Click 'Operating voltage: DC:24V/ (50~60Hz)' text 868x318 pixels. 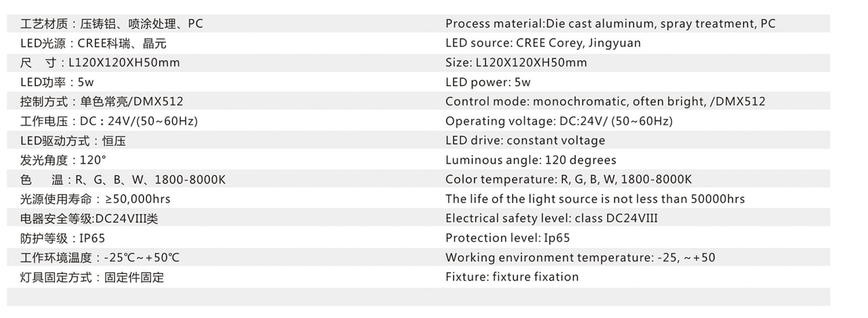coord(559,121)
